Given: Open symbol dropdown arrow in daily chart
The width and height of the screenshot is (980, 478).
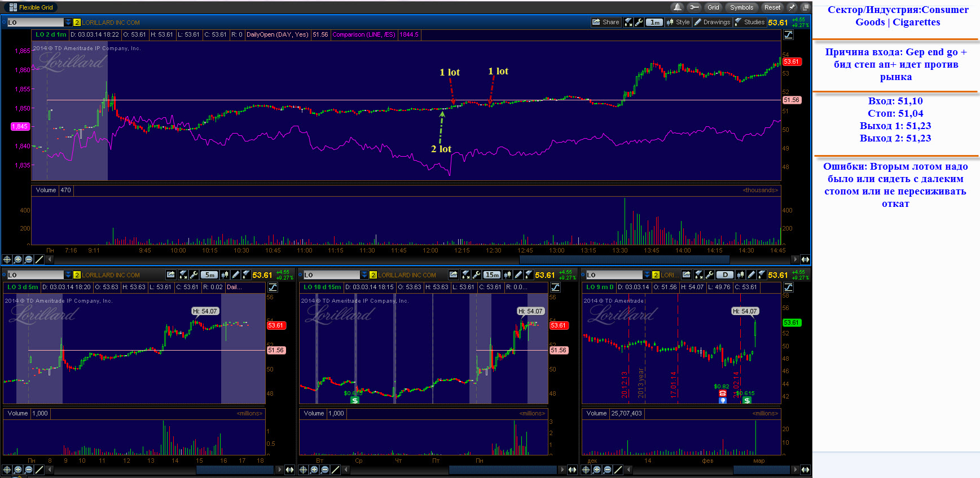Looking at the screenshot, I should click(x=647, y=275).
